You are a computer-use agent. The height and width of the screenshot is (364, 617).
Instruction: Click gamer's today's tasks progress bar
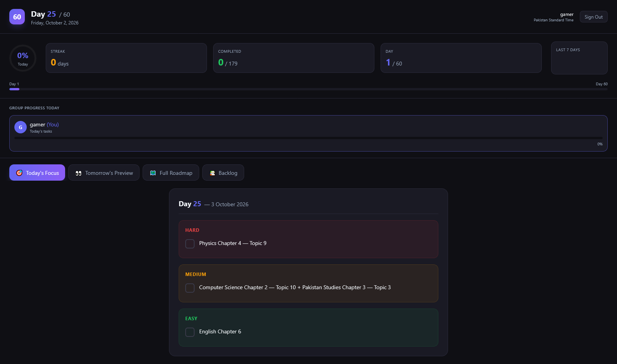[308, 138]
